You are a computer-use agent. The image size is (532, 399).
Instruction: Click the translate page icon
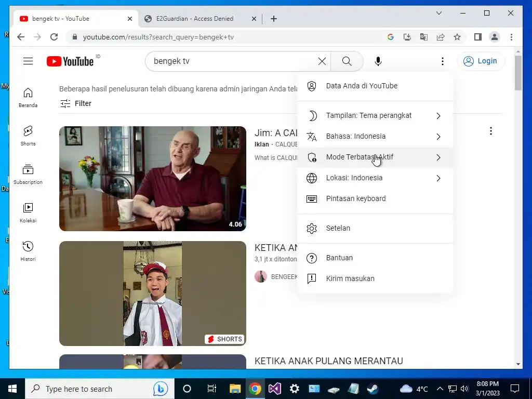click(x=424, y=37)
